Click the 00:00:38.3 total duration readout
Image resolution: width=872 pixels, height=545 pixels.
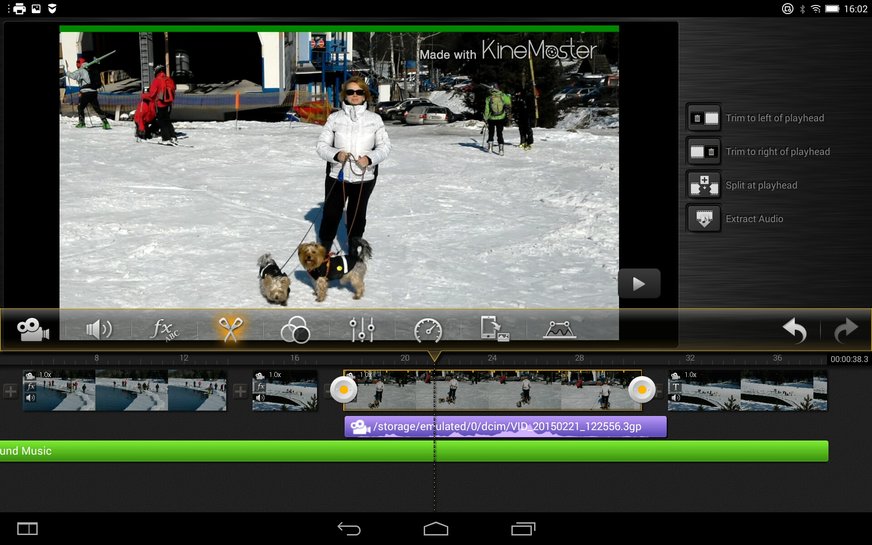[x=849, y=359]
